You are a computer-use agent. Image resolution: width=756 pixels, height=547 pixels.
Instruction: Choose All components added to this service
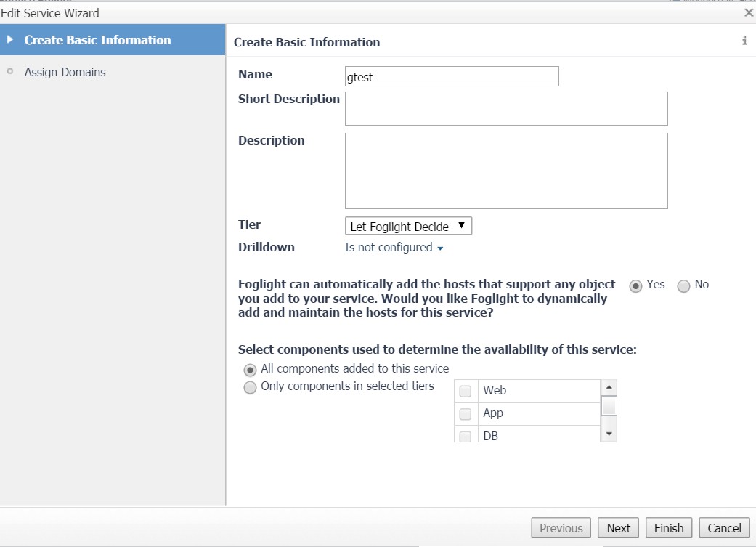[250, 370]
